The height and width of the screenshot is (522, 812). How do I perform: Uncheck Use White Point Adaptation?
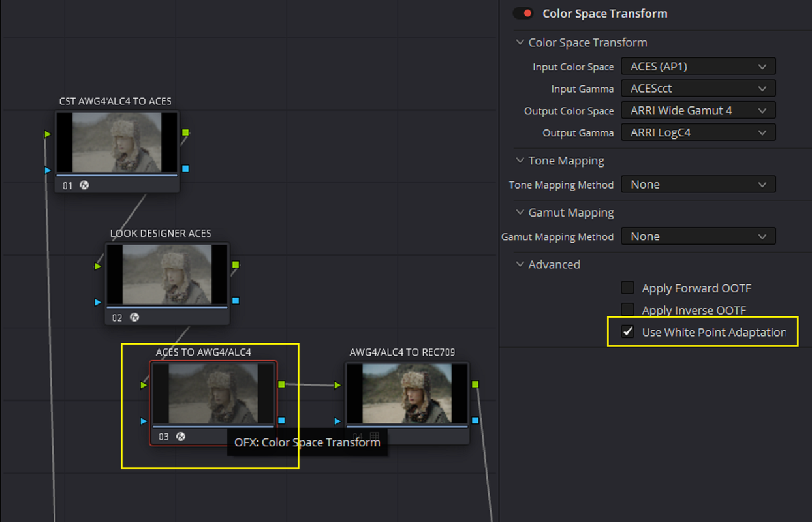click(627, 331)
